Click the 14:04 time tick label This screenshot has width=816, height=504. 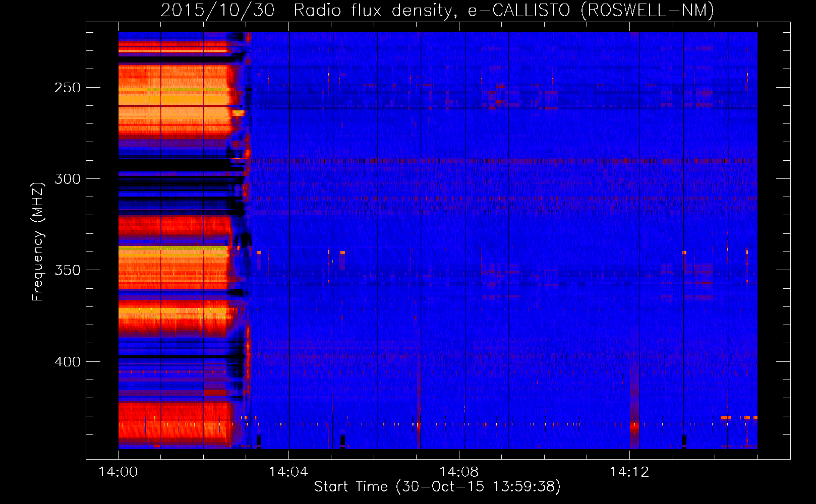(288, 472)
